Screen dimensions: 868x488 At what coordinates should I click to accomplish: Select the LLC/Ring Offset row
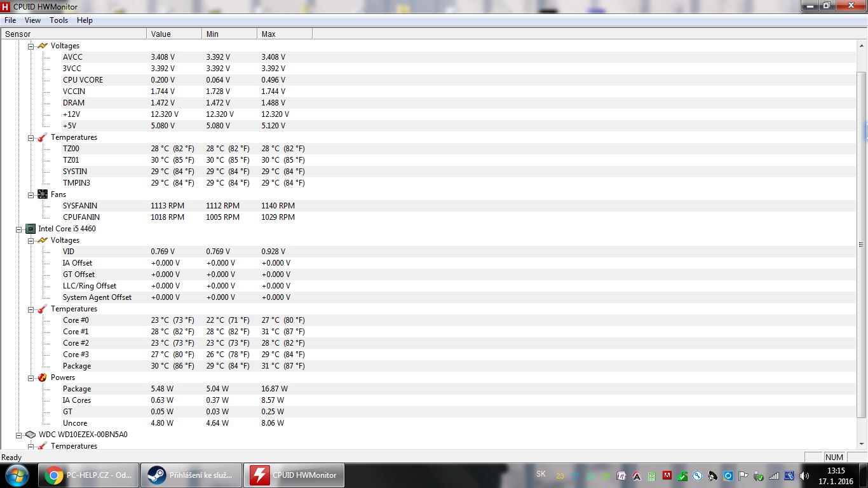tap(429, 286)
